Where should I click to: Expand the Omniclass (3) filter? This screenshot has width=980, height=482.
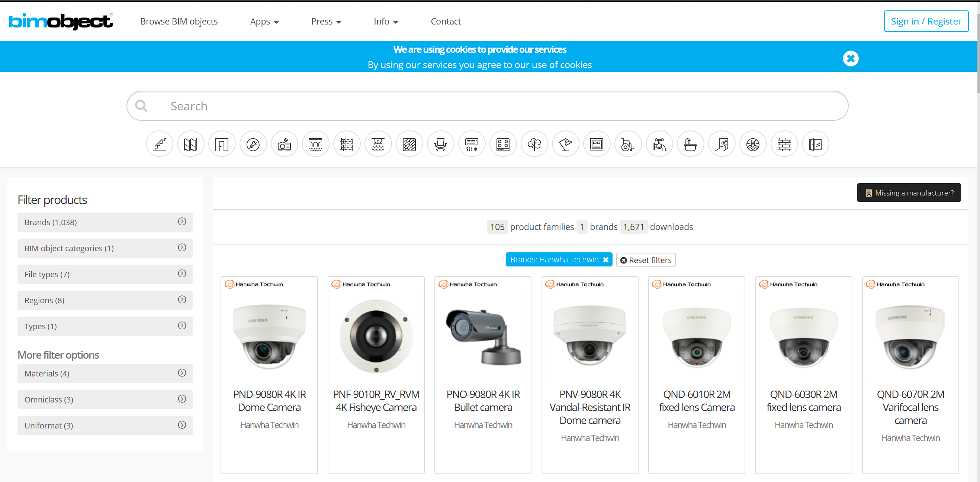point(105,399)
